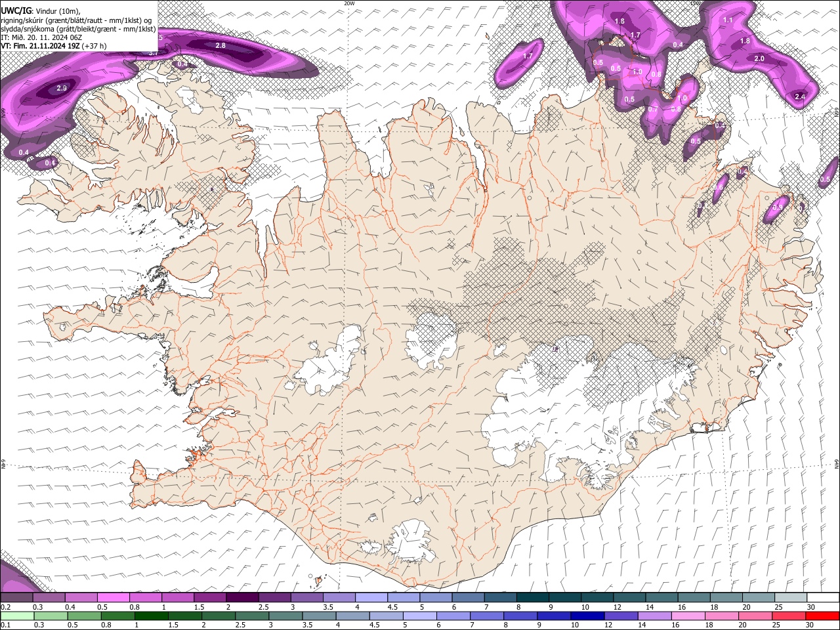This screenshot has width=840, height=630.
Task: Pick the light gray snow swatch at value 25
Action: point(791,598)
